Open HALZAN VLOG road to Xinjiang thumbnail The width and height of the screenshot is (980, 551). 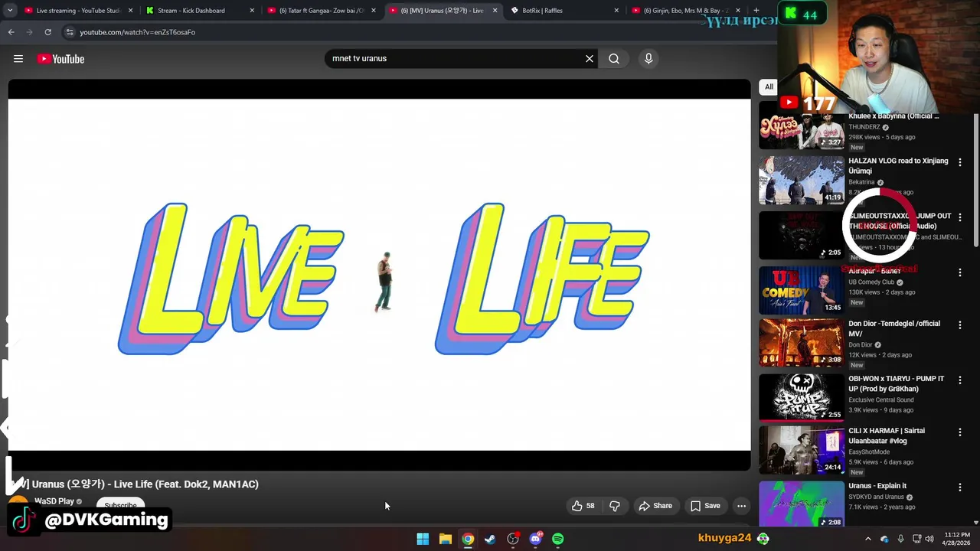pos(801,181)
